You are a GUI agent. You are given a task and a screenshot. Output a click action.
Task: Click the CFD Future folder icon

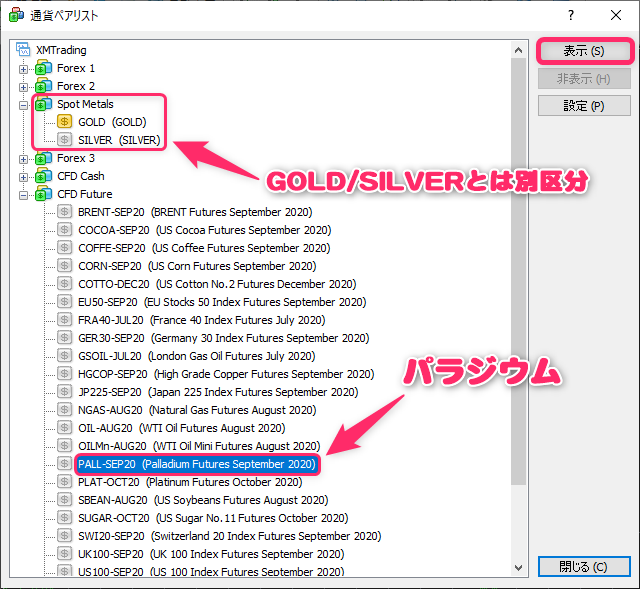[44, 193]
